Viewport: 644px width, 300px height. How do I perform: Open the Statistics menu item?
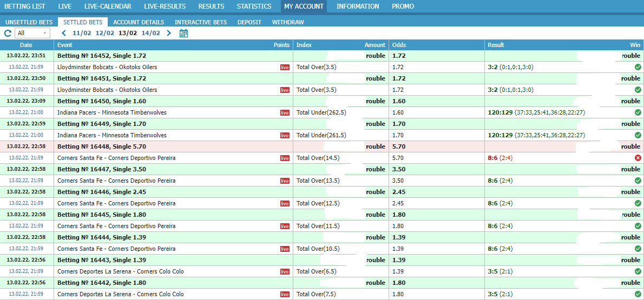click(x=254, y=6)
